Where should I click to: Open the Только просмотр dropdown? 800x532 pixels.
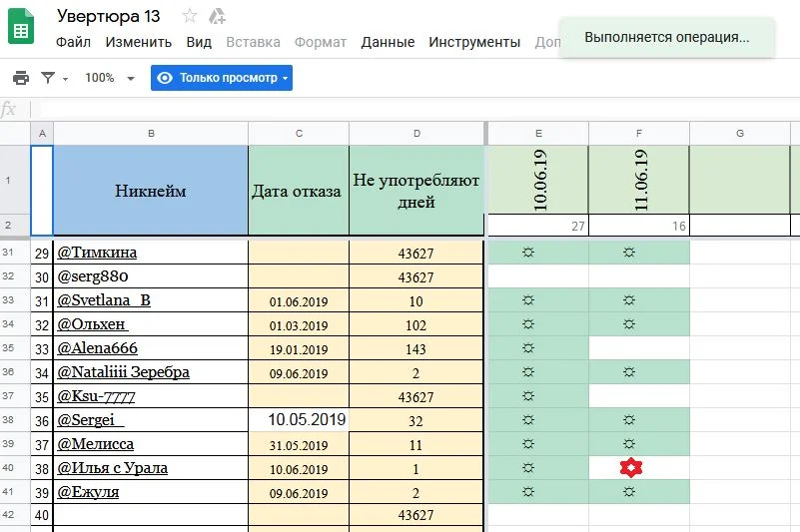(222, 78)
